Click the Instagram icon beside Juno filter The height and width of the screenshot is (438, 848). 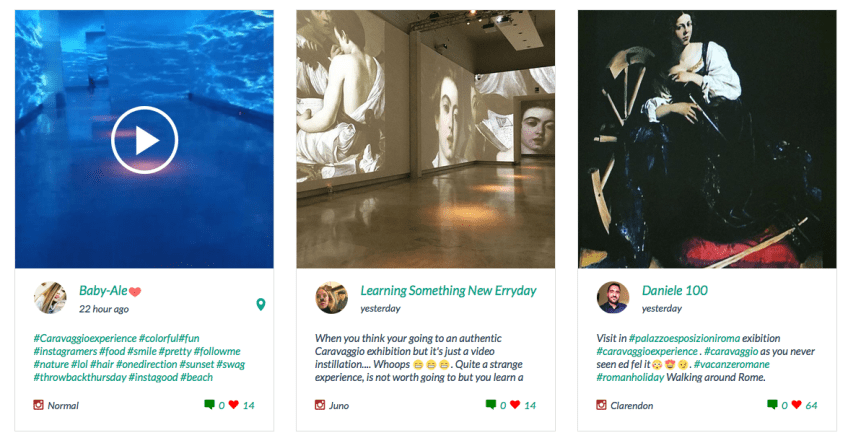pos(321,405)
